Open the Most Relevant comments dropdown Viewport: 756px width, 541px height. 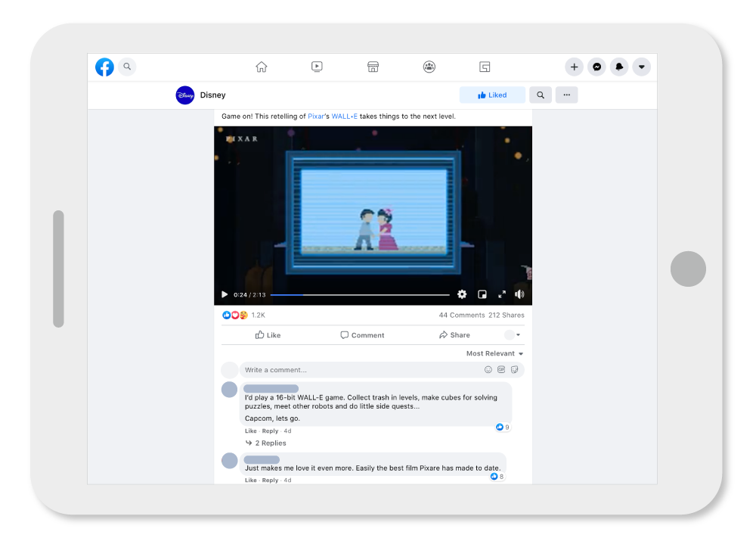(x=494, y=353)
